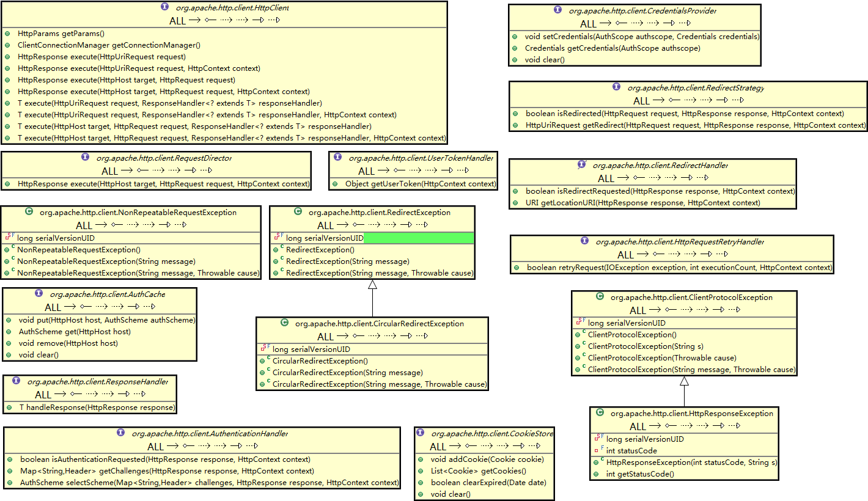
Task: Select int getStatusCode() method
Action: [640, 474]
